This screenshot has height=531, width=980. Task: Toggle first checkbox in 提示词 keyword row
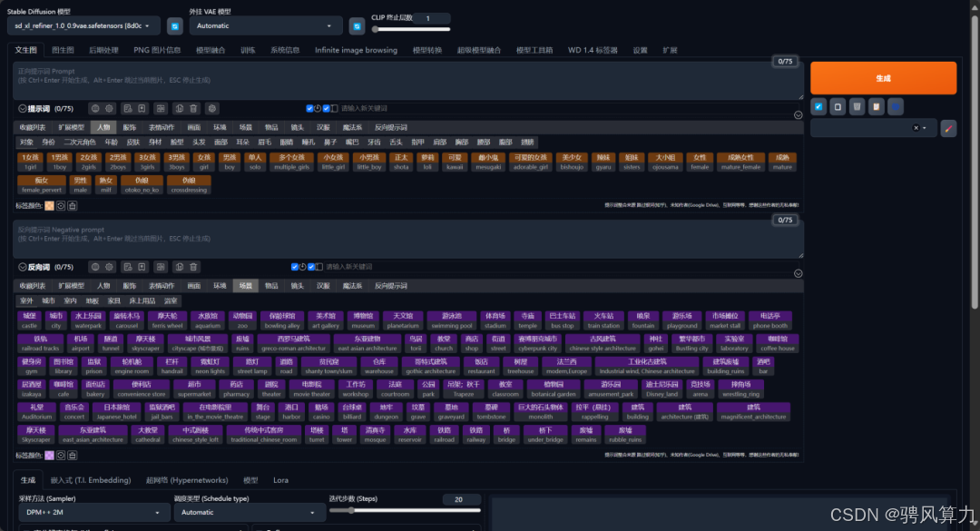309,109
